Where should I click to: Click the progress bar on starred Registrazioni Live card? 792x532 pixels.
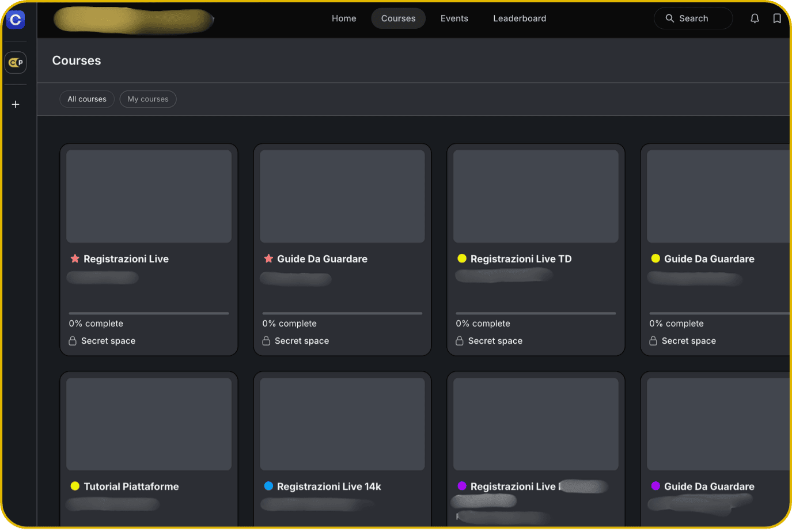149,313
